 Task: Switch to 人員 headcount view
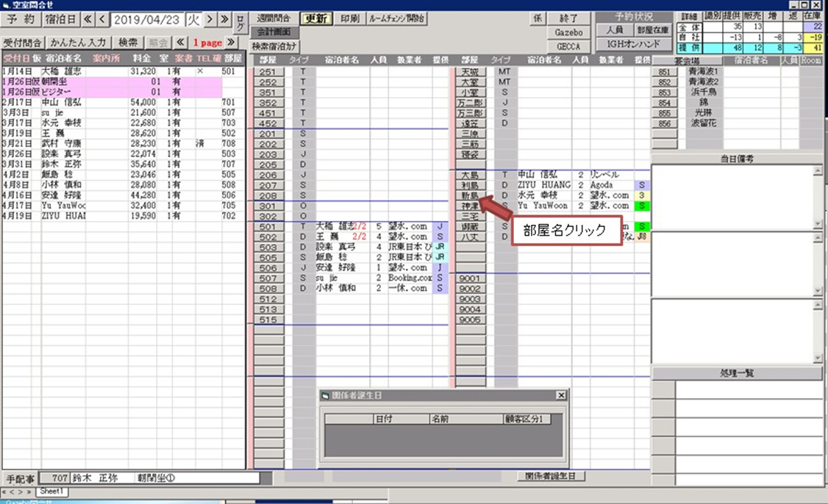pos(615,30)
